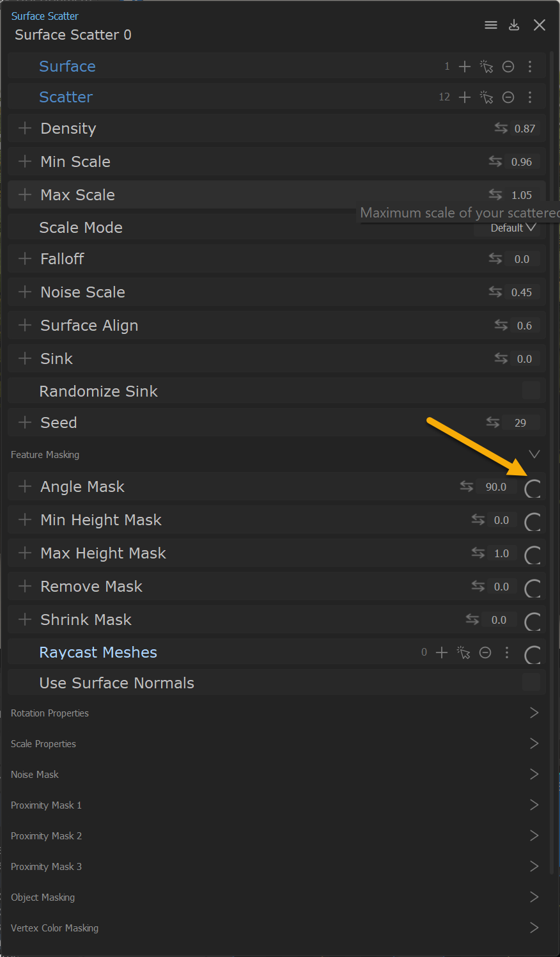Use the picker icon on Raycast Meshes row
560x957 pixels.
coord(463,652)
